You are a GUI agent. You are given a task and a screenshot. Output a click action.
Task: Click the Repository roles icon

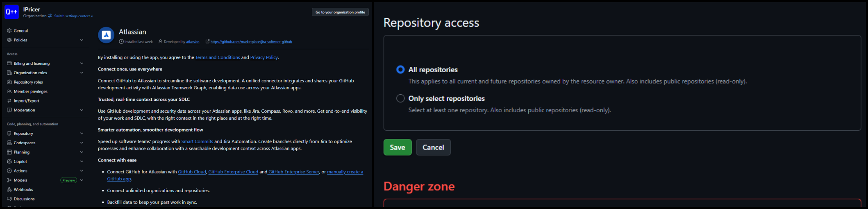click(9, 82)
